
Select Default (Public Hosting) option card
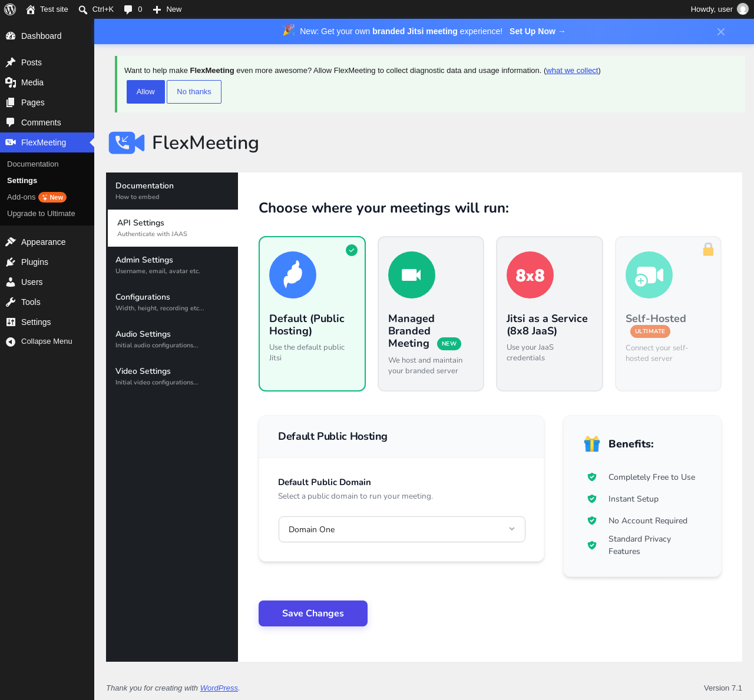[x=312, y=314]
